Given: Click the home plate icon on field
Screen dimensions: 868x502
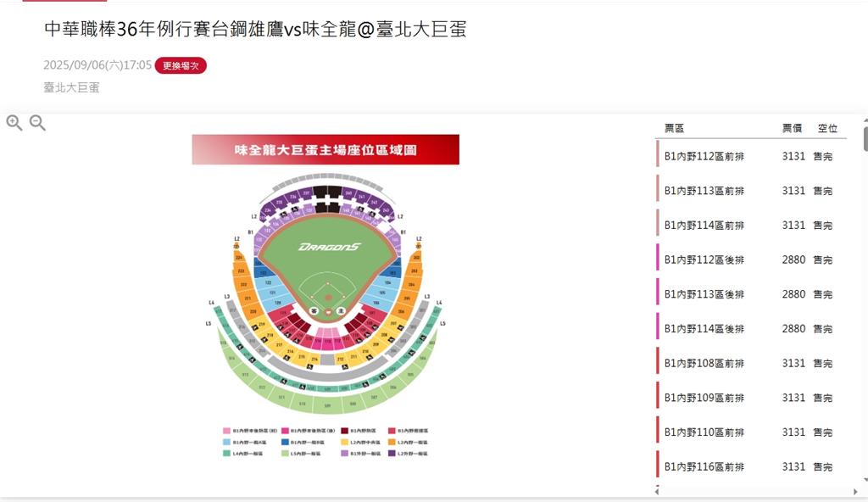Looking at the screenshot, I should click(x=328, y=313).
